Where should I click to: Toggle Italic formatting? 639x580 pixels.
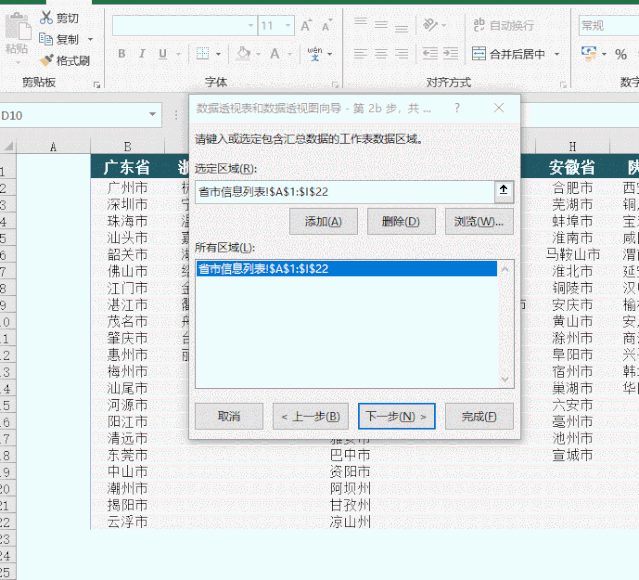click(x=142, y=53)
